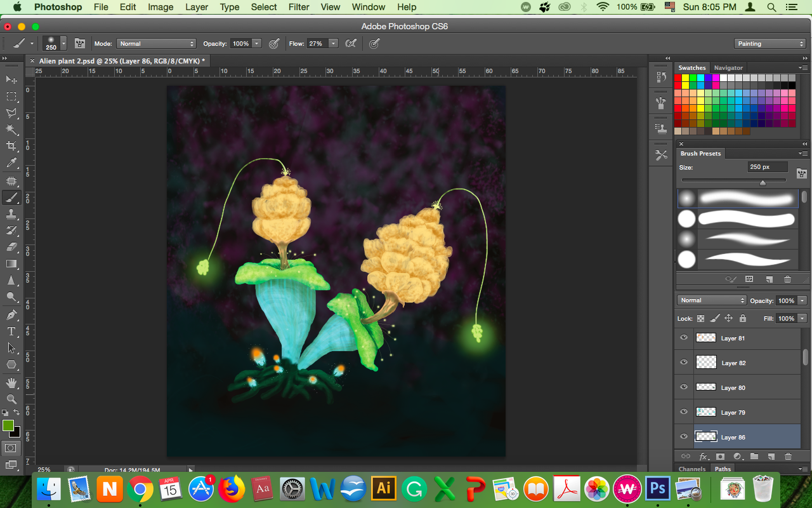The height and width of the screenshot is (508, 812).
Task: Lock transparent pixels
Action: point(700,318)
